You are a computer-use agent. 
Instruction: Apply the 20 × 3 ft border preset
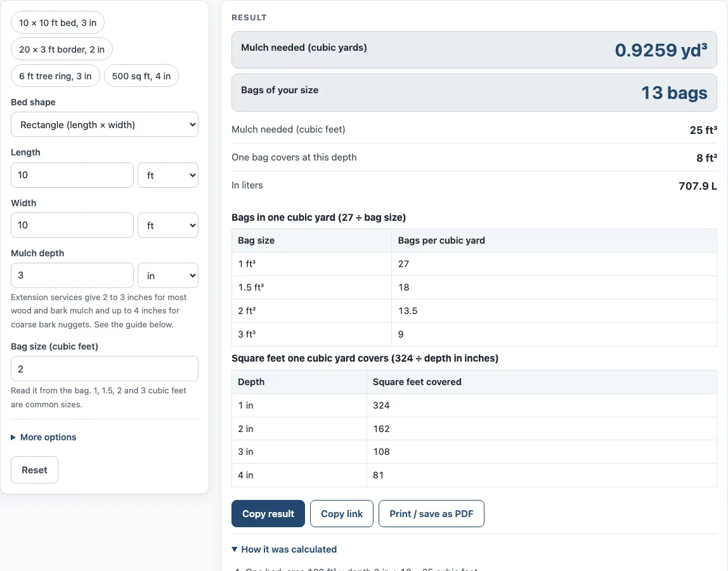[x=62, y=49]
